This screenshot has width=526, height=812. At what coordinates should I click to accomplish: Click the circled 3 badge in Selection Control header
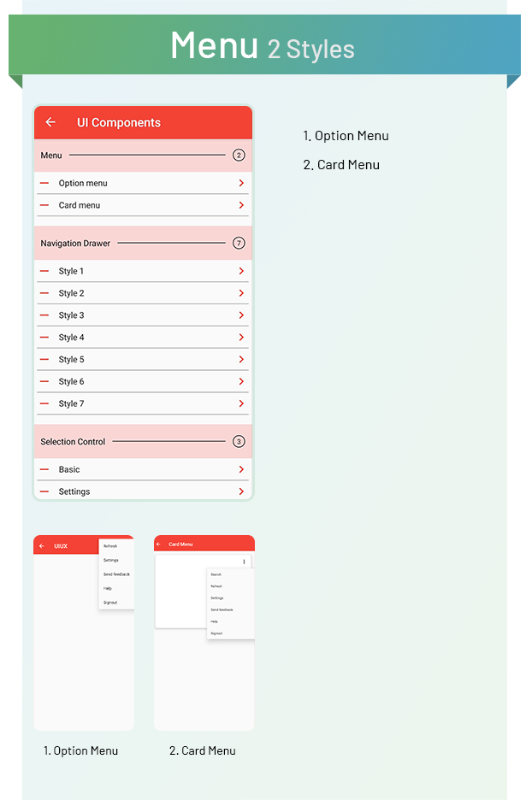coord(239,442)
